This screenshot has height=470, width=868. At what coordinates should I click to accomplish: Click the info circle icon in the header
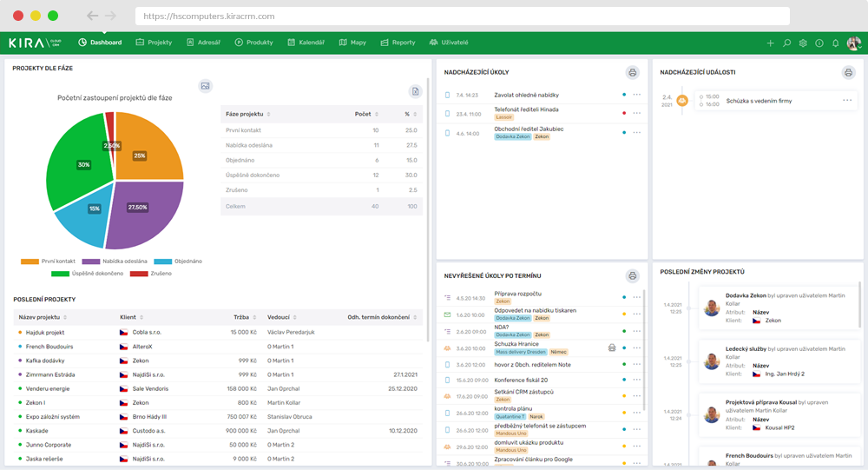(x=819, y=43)
